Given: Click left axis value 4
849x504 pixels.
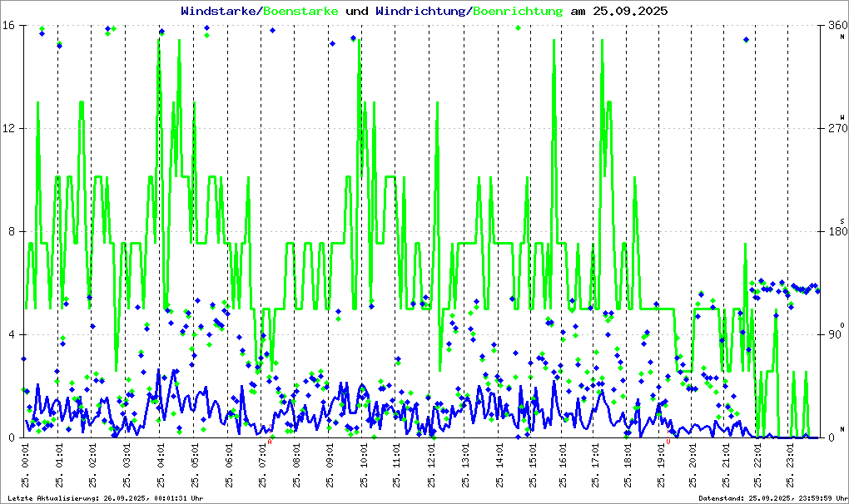Looking at the screenshot, I should click(10, 334).
